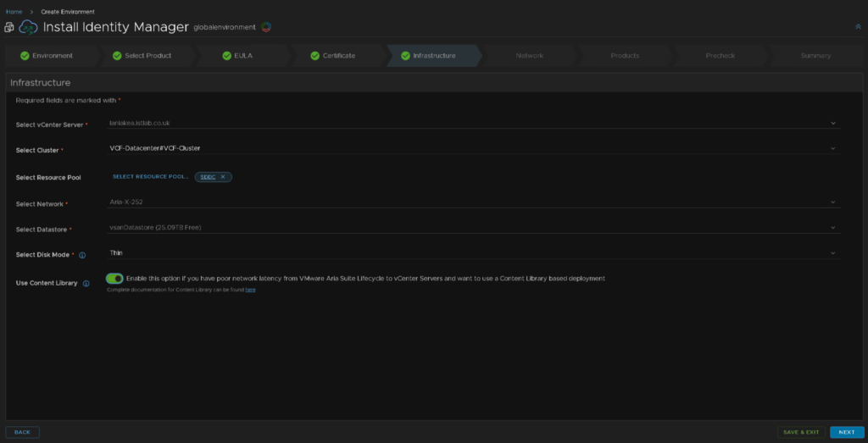Go to the Summary wizard step
Viewport: 868px width, 443px height.
click(x=815, y=56)
